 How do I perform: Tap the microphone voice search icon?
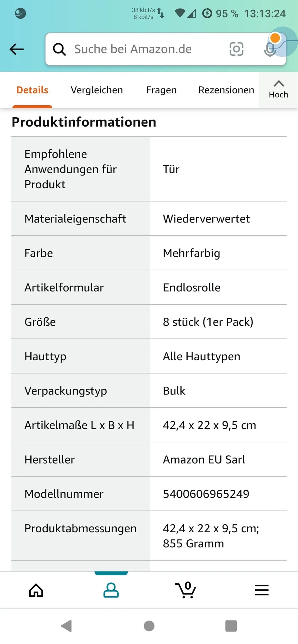(x=270, y=50)
